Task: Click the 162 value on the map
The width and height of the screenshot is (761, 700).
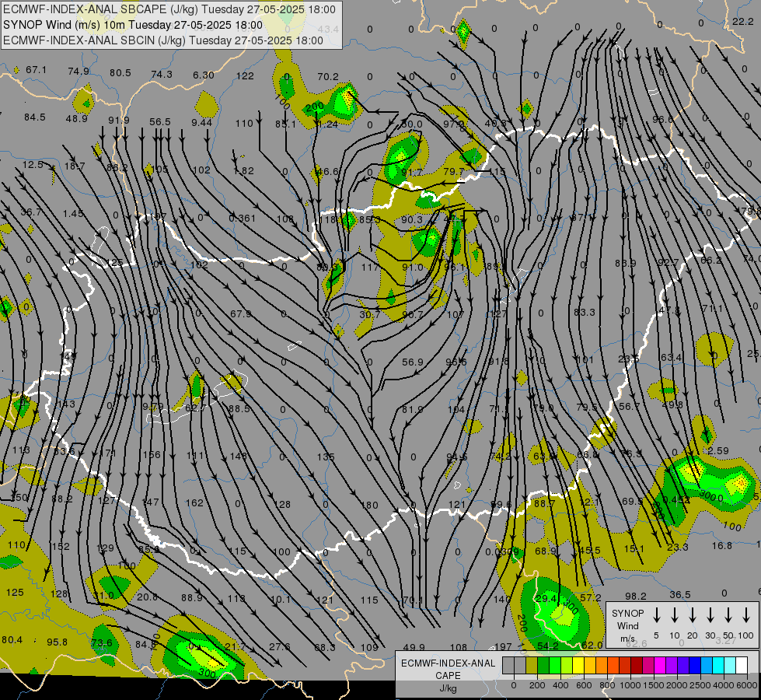Action: (194, 502)
